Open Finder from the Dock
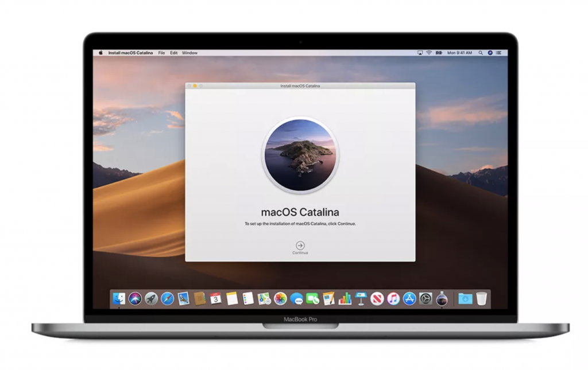 [x=119, y=298]
